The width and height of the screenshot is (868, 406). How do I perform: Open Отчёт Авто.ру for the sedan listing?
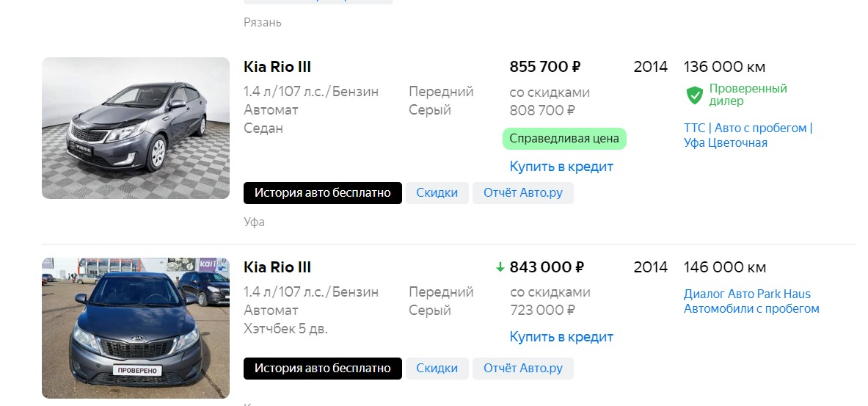[523, 193]
